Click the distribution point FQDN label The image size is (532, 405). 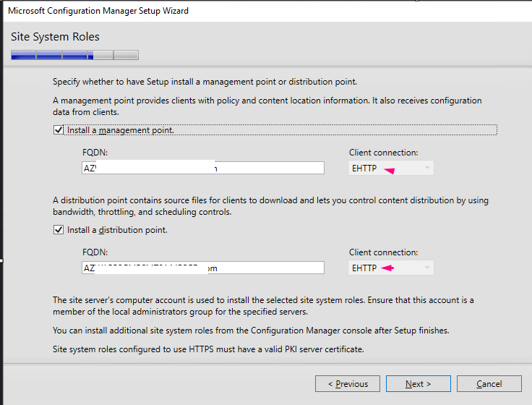click(95, 252)
